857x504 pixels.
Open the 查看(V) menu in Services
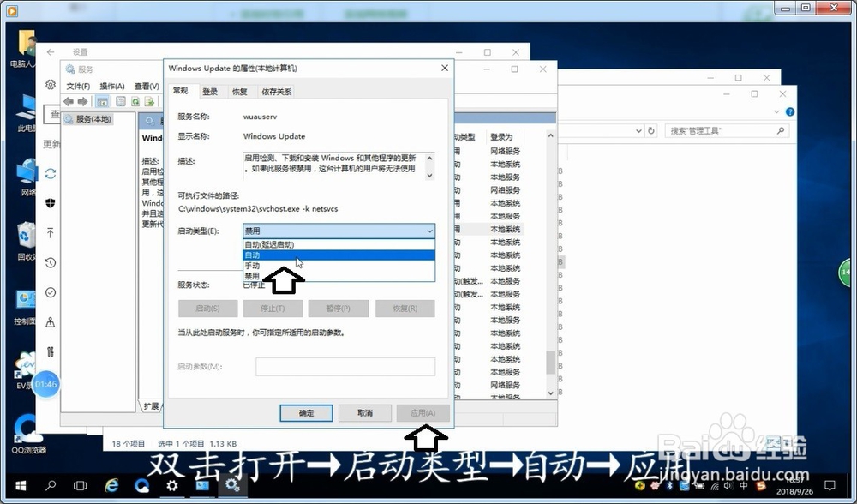(147, 87)
